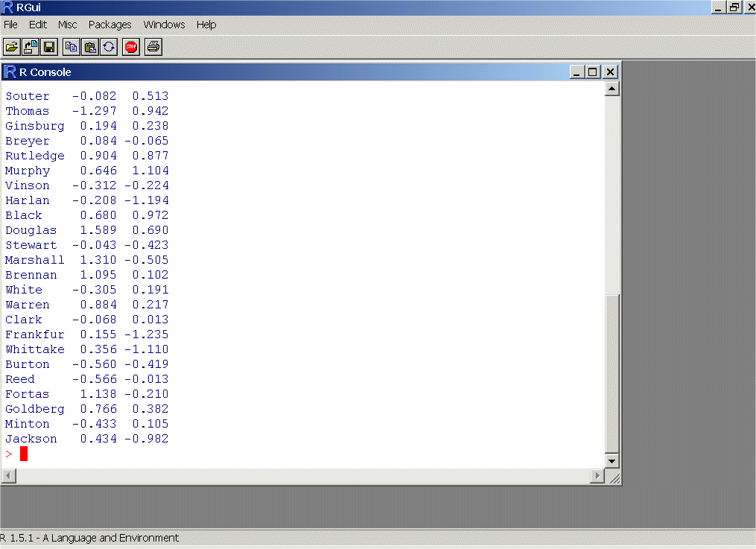
Task: Open the Edit menu
Action: (x=37, y=25)
